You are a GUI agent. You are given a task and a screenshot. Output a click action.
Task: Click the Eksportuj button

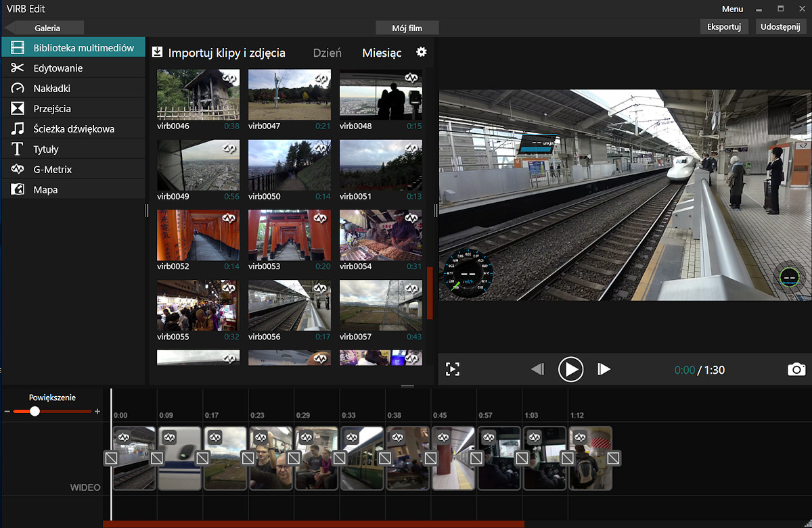pyautogui.click(x=724, y=27)
